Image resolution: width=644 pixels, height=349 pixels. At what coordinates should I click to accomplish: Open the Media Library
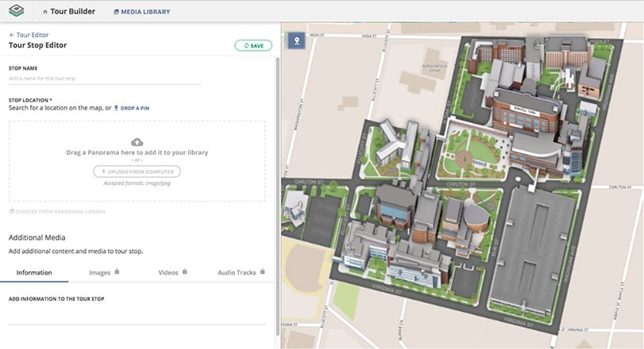coord(141,12)
